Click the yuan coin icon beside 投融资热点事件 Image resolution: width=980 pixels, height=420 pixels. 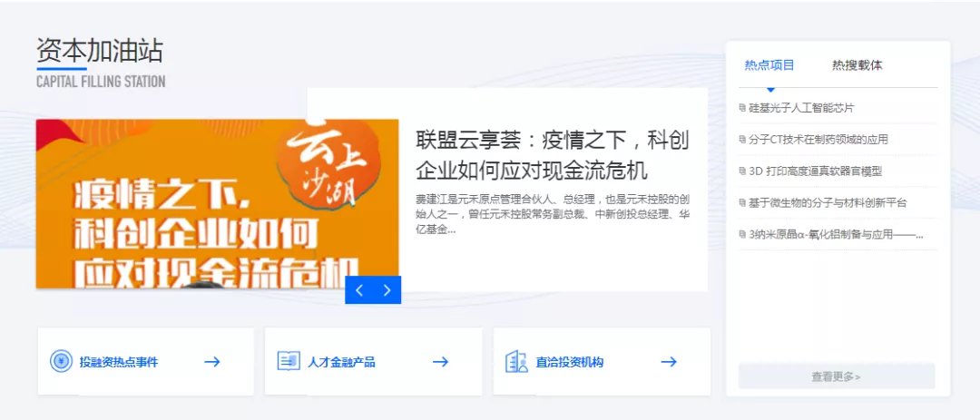click(x=62, y=361)
